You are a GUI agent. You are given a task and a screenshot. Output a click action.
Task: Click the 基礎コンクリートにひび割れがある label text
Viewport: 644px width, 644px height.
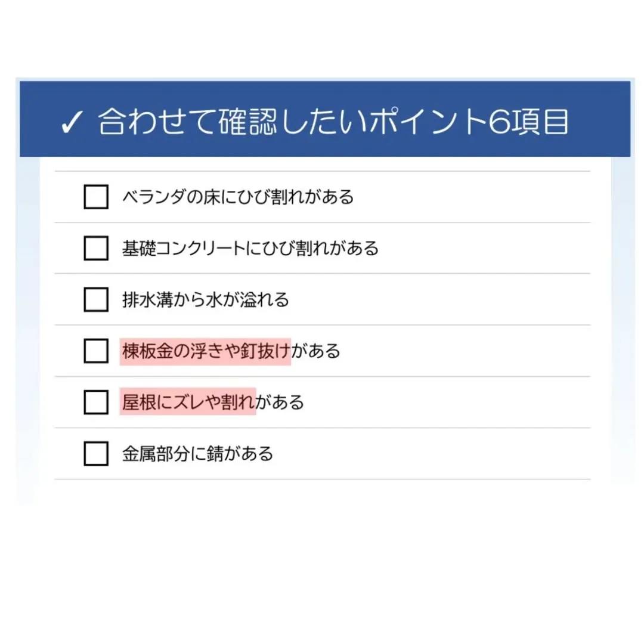click(250, 248)
